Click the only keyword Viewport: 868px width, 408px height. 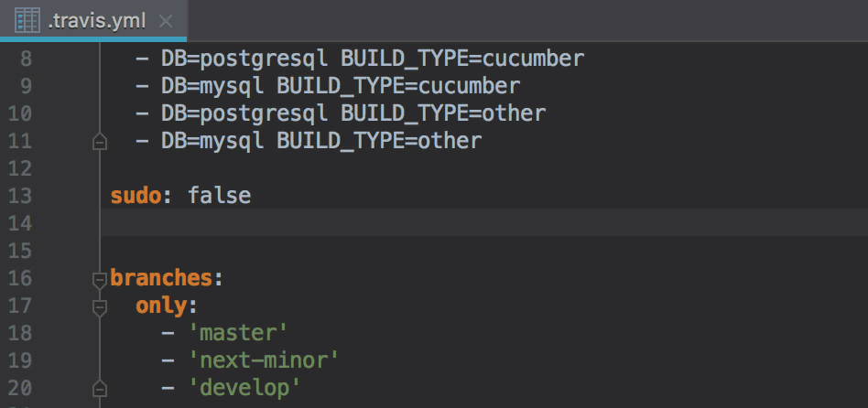click(162, 306)
